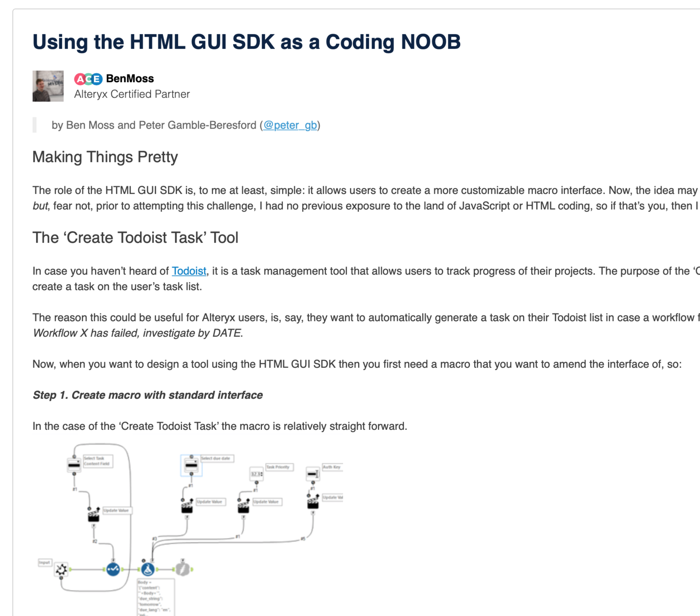Viewport: 700px width, 616px height.
Task: Open the BenMoss username link
Action: 130,78
